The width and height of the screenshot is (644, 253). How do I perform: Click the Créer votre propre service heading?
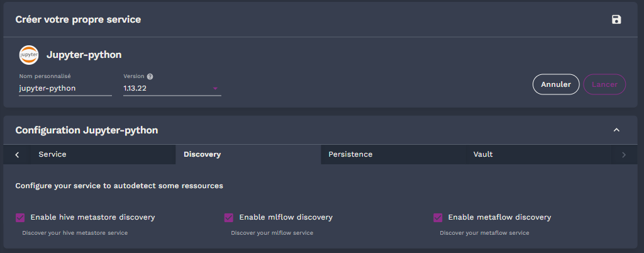pos(78,20)
